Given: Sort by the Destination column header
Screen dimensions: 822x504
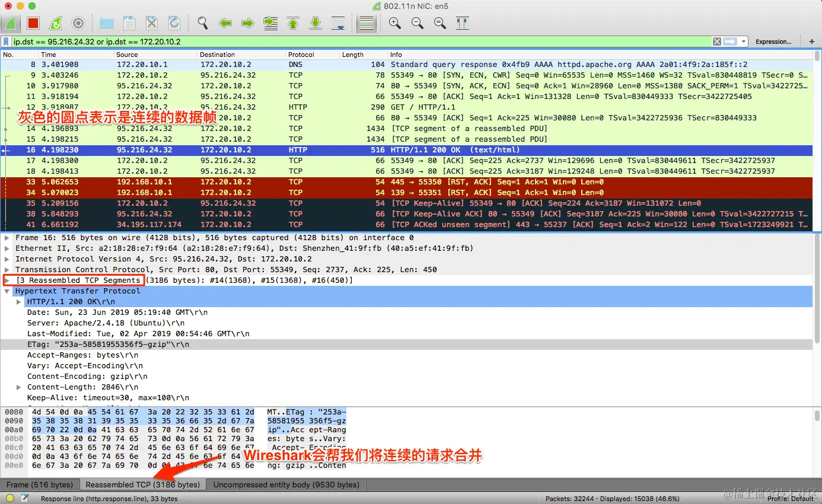Looking at the screenshot, I should [241, 55].
